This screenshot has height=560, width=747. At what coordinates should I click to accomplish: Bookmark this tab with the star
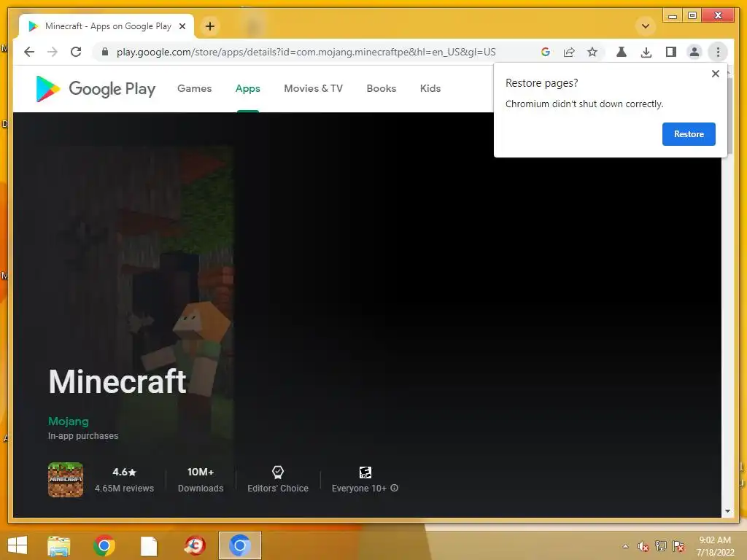point(592,52)
